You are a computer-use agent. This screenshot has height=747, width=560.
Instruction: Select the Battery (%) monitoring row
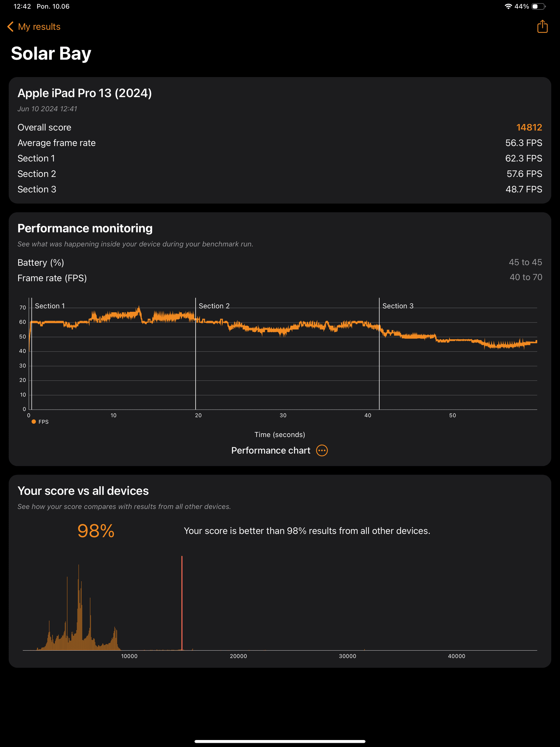click(280, 262)
